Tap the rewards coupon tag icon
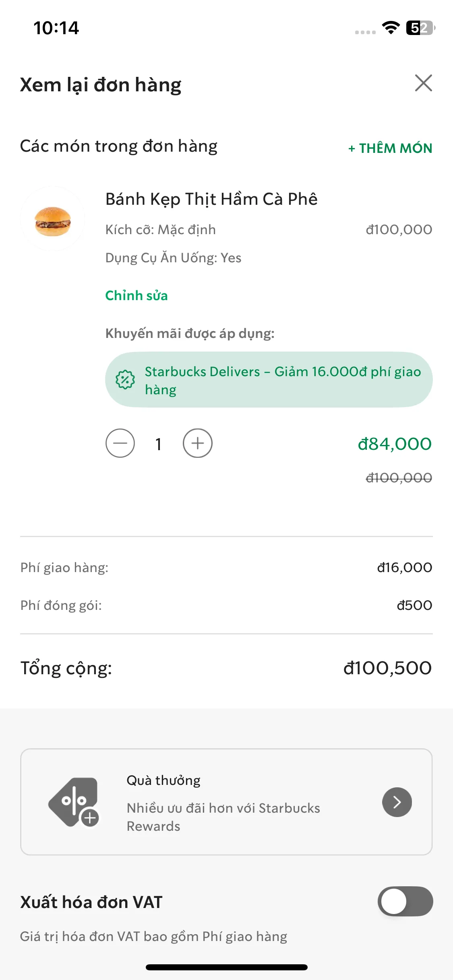This screenshot has height=980, width=453. click(x=74, y=802)
